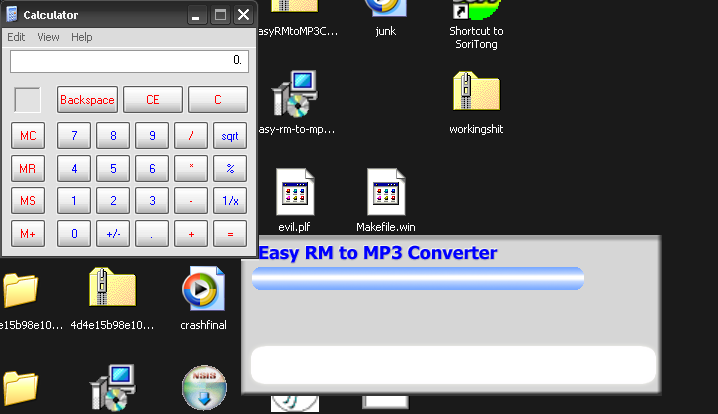718x414 pixels.
Task: Click the Easy RM to MP3 Converter title
Action: pos(378,253)
